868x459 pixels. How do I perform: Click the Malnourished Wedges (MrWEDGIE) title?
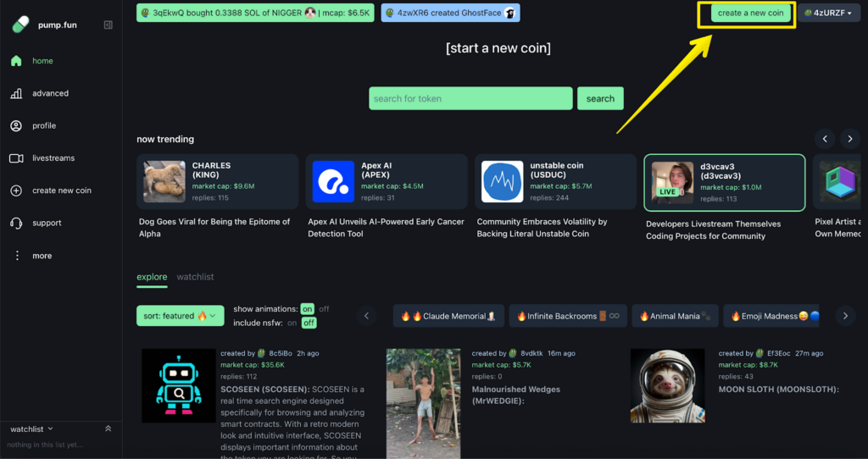coord(516,395)
